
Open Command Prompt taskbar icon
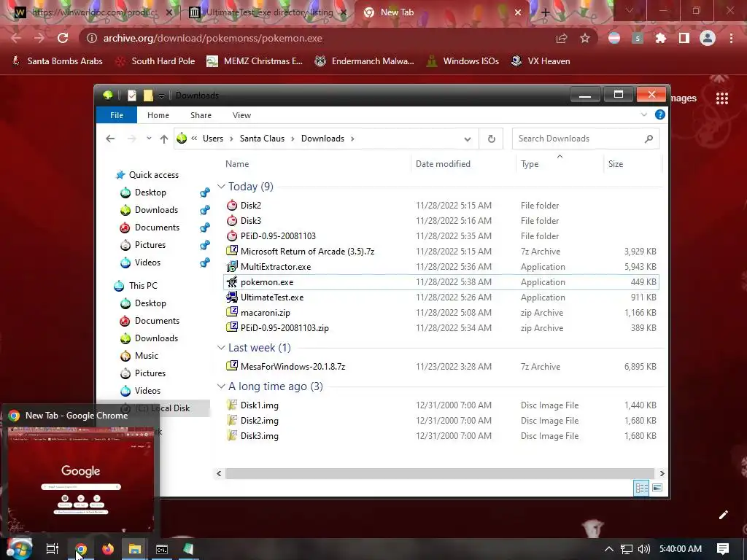(x=162, y=549)
